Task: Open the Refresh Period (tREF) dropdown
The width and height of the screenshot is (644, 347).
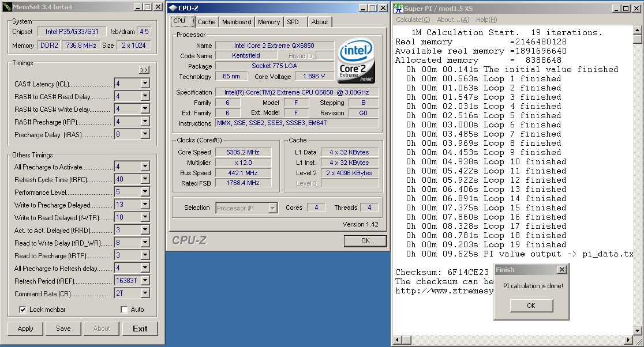Action: point(145,281)
